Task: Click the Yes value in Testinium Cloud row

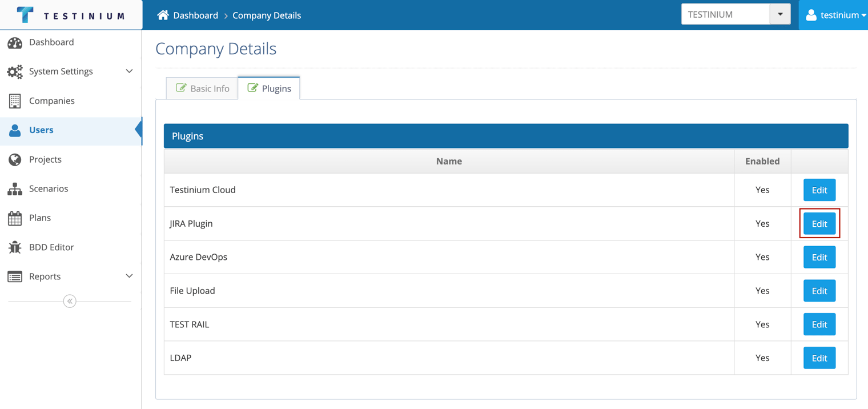Action: pyautogui.click(x=762, y=190)
